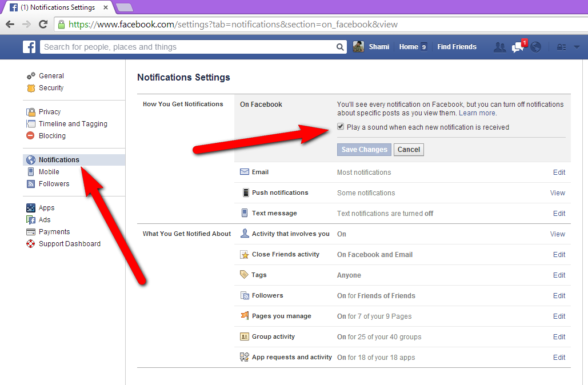Go to Home in the header
The width and height of the screenshot is (588, 385).
tap(409, 47)
